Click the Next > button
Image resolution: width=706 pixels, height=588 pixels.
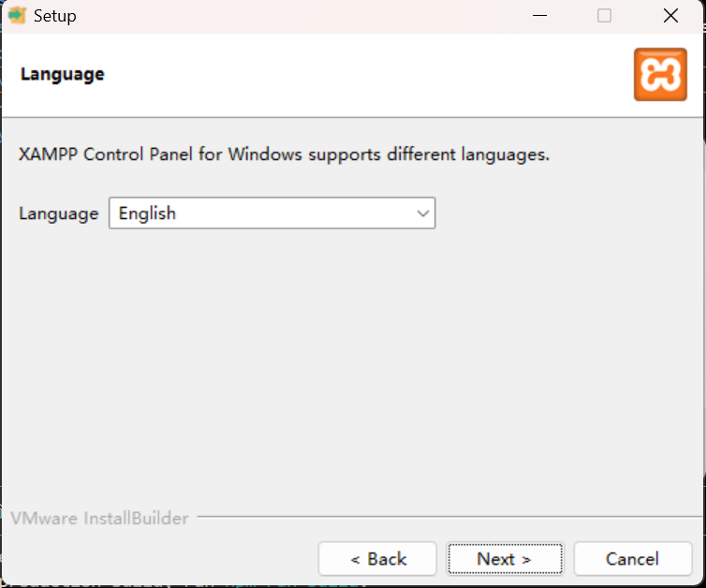pos(505,559)
